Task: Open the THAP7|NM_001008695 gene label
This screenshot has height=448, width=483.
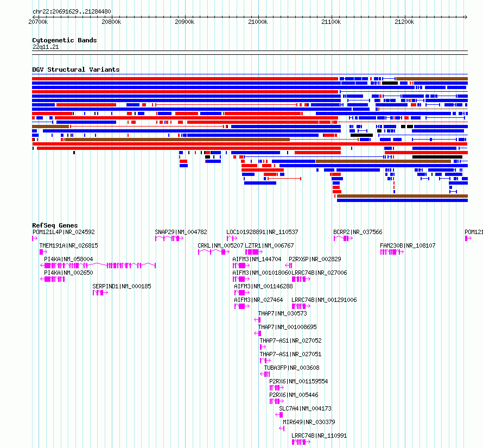Action: coord(288,327)
